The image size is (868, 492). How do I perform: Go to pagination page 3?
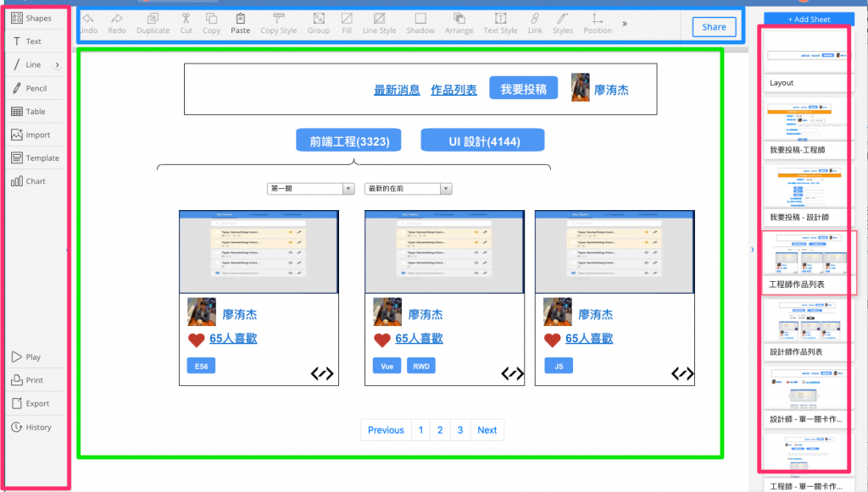460,430
